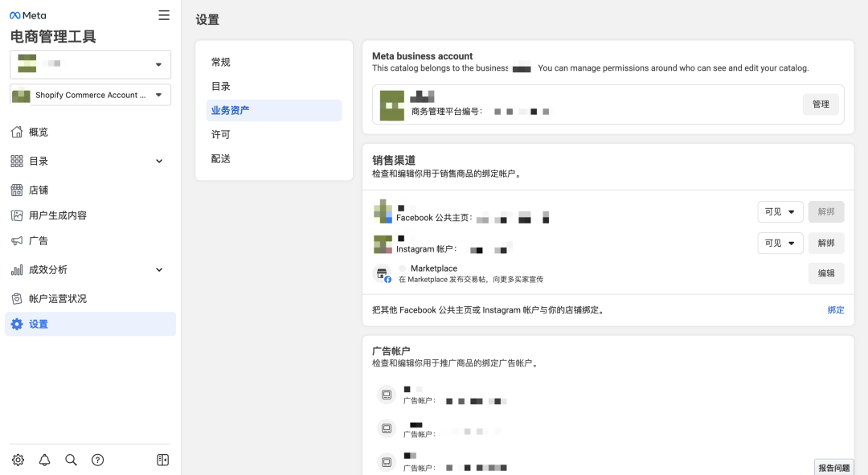Click the help question mark icon
This screenshot has width=868, height=475.
tap(97, 460)
